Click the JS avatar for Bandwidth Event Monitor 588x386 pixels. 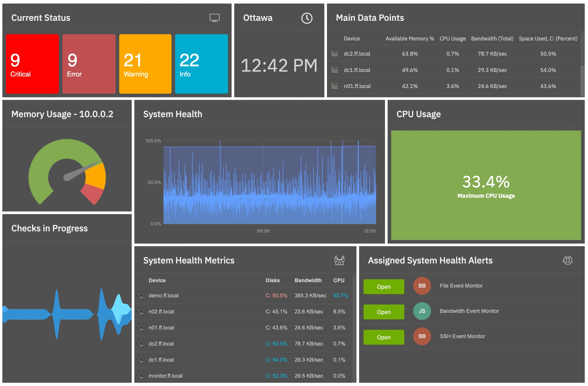(x=422, y=311)
